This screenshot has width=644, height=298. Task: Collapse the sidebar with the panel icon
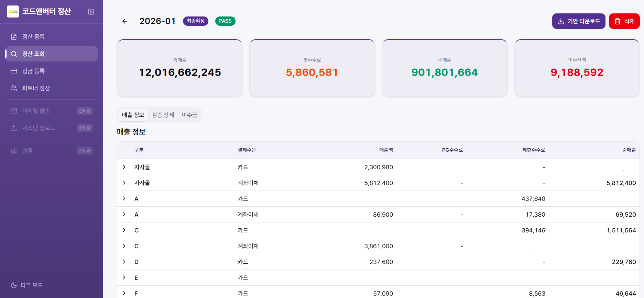91,12
